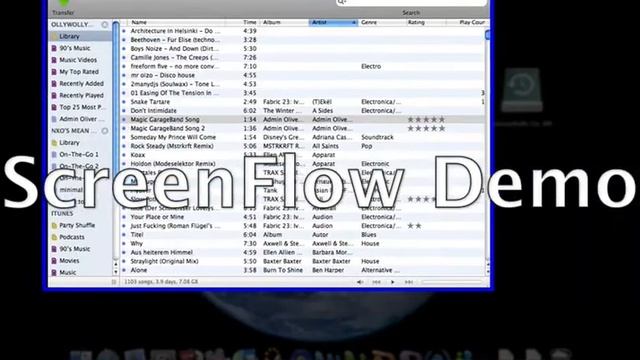Viewport: 640px width, 360px height.
Task: Click the Time Machine drive icon on the desktop
Action: pyautogui.click(x=522, y=90)
